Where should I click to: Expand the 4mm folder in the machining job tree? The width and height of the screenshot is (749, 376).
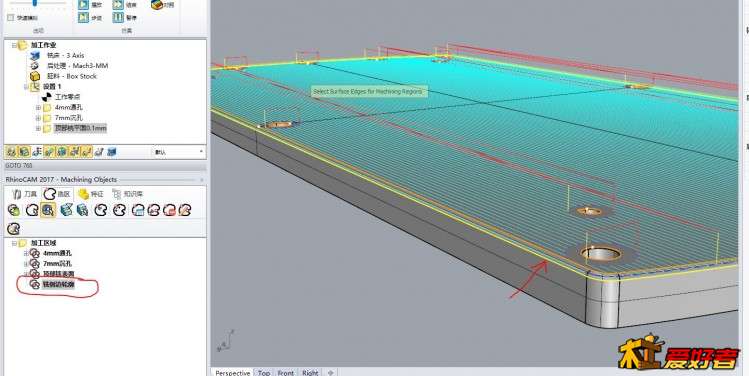point(38,107)
